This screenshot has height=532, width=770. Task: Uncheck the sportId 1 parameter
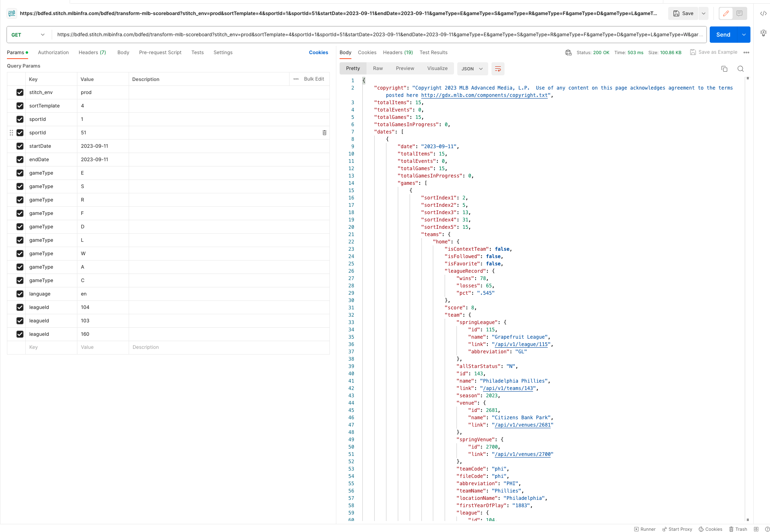20,119
